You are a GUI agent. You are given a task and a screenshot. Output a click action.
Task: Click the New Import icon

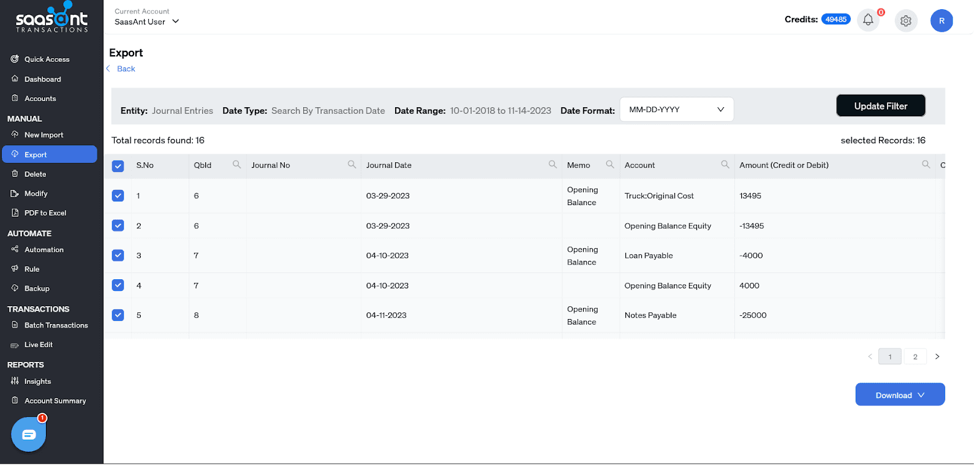point(15,135)
